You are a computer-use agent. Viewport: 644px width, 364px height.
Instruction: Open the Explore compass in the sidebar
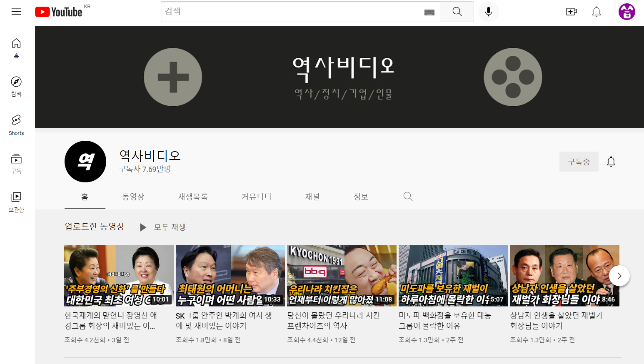[x=16, y=87]
